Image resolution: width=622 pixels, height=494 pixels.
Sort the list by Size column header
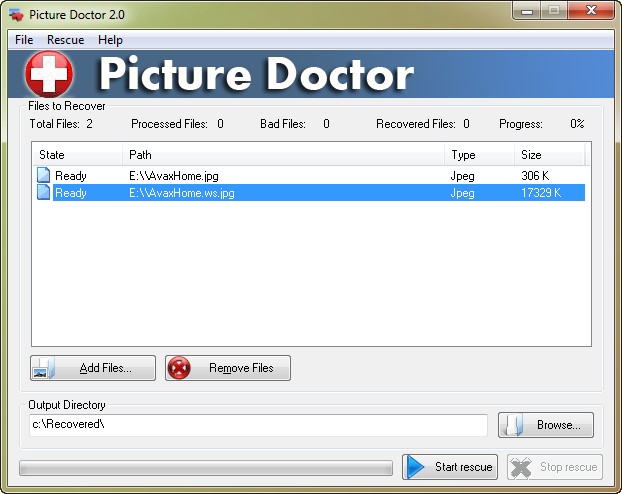(x=550, y=155)
